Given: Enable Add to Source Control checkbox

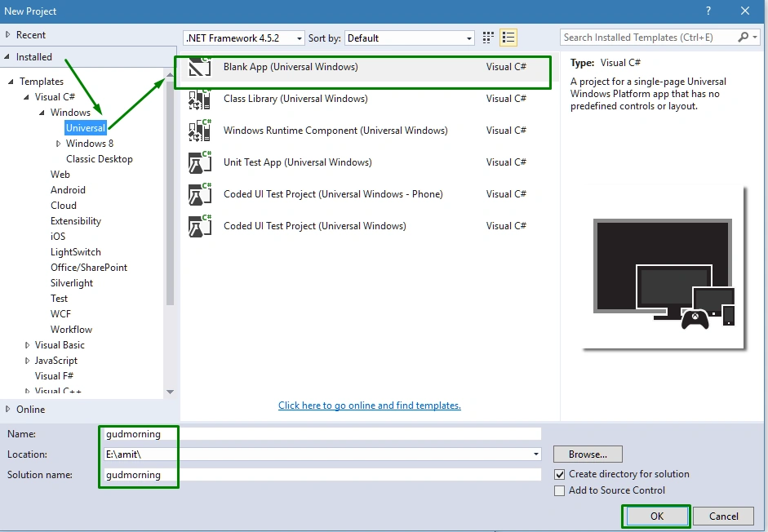Looking at the screenshot, I should click(x=559, y=490).
